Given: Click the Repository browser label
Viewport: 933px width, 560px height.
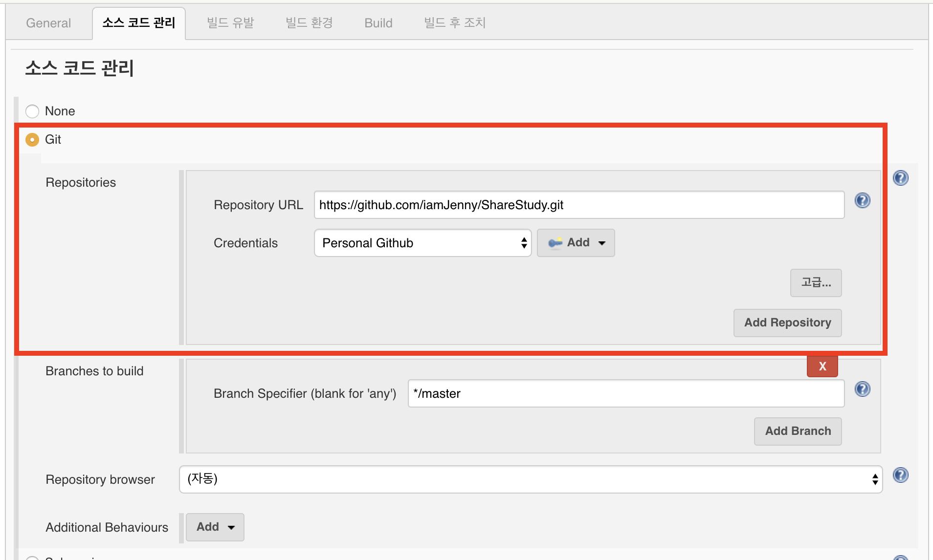Looking at the screenshot, I should (x=100, y=479).
